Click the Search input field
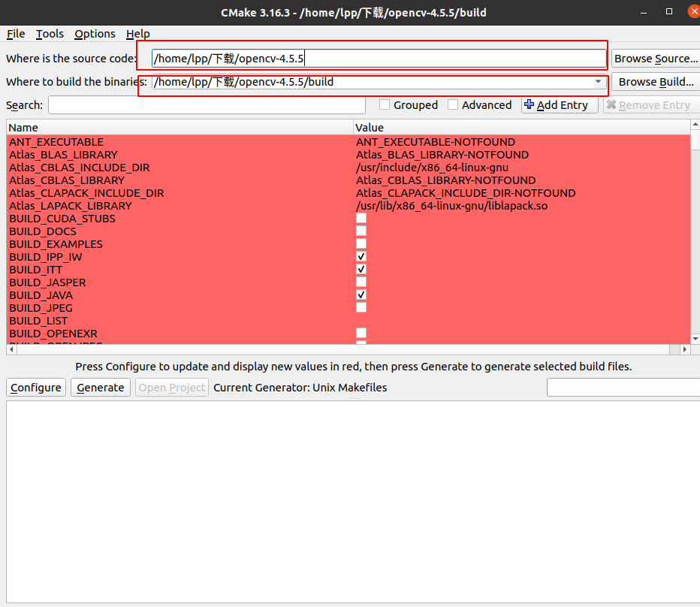Viewport: 700px width, 607px height. [x=207, y=105]
